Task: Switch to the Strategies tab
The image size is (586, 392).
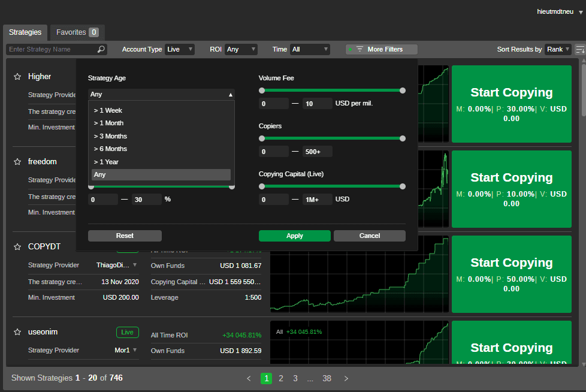Action: pyautogui.click(x=25, y=32)
